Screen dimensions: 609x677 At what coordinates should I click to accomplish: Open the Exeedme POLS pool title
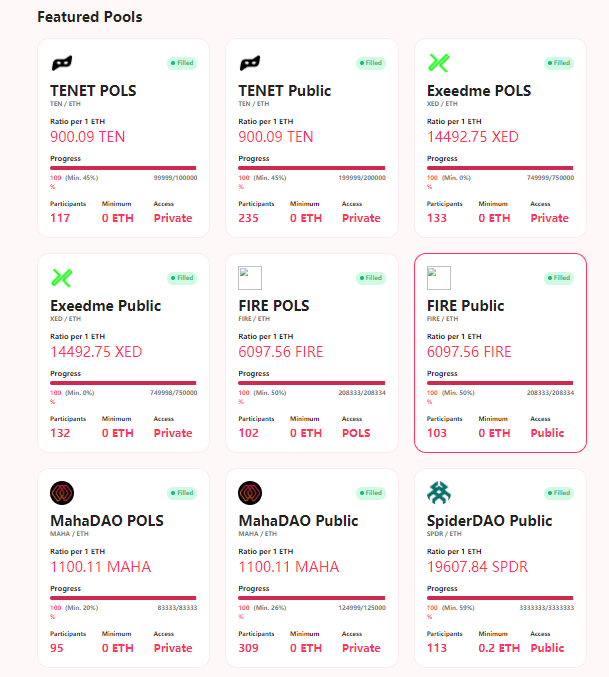pyautogui.click(x=479, y=91)
